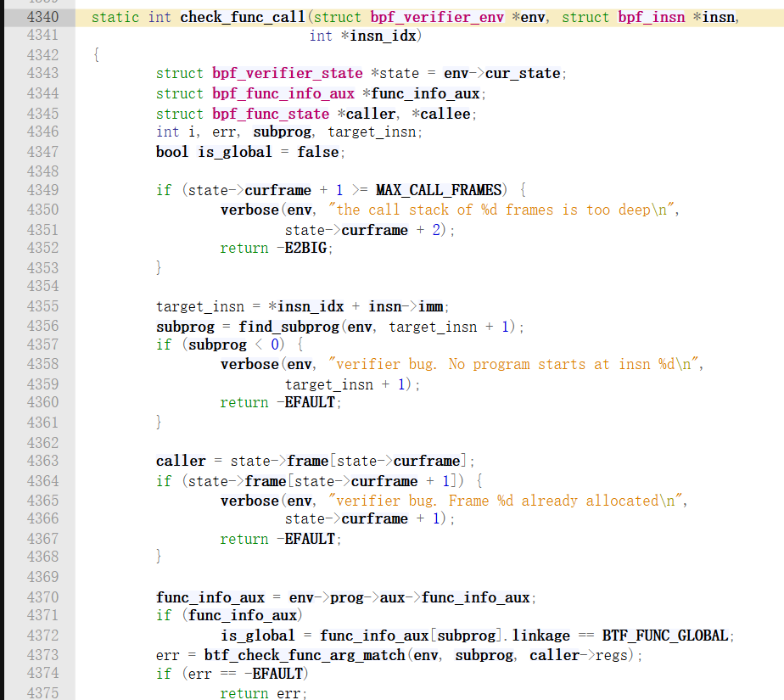The image size is (784, 700).
Task: Click 'imm' in insn->imm
Action: [430, 306]
